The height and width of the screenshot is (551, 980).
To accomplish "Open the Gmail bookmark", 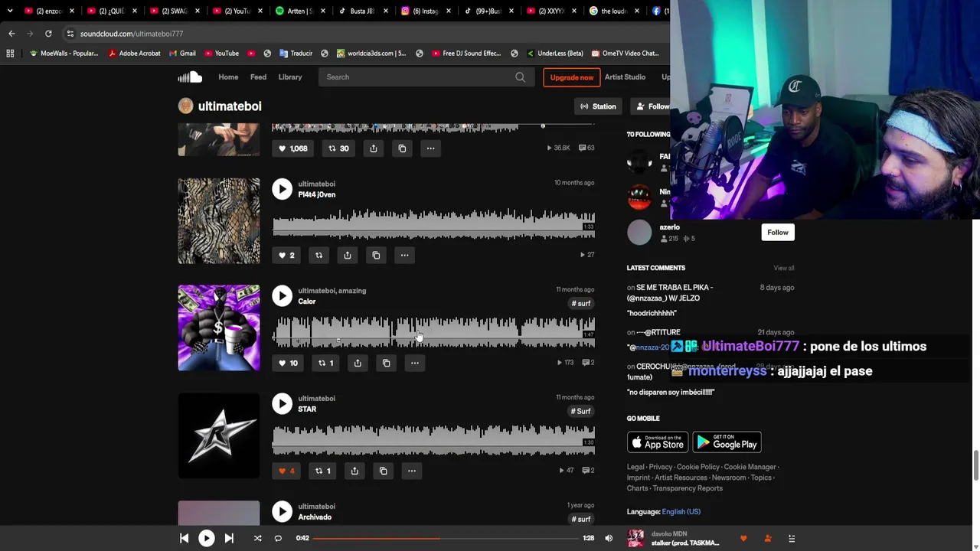I will tap(181, 54).
